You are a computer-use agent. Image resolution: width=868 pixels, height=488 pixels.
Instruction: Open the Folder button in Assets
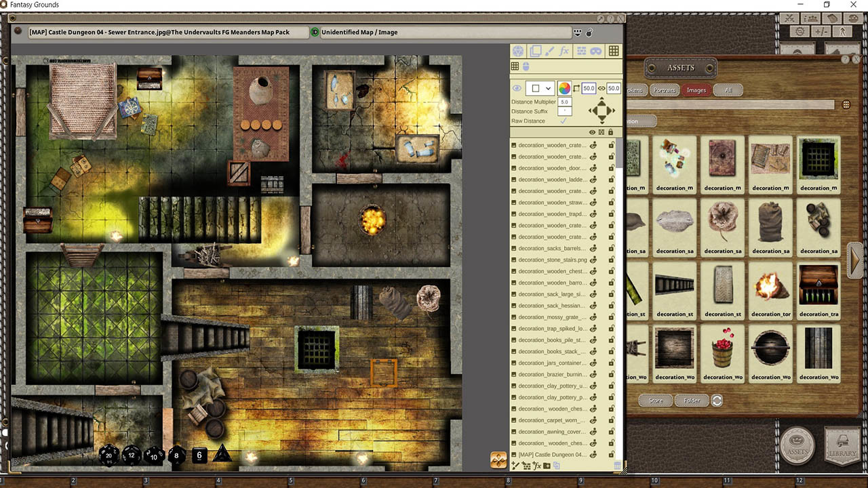[x=691, y=401]
